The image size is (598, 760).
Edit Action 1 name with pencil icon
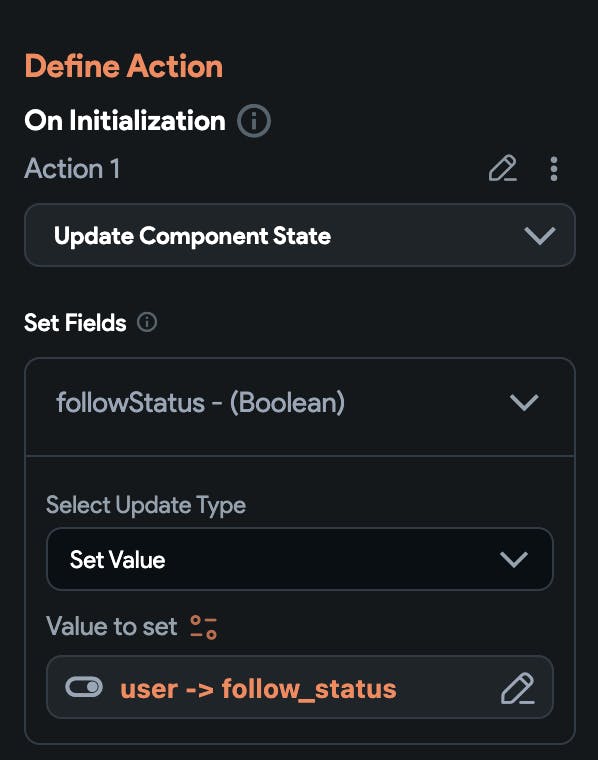pos(503,168)
